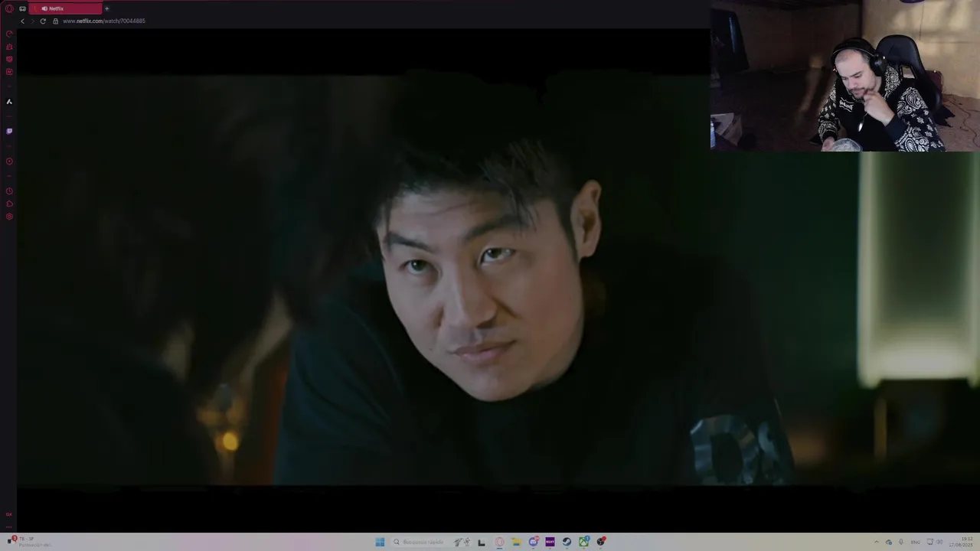Open the purple NEXT app in taskbar
The image size is (980, 551).
pyautogui.click(x=550, y=542)
